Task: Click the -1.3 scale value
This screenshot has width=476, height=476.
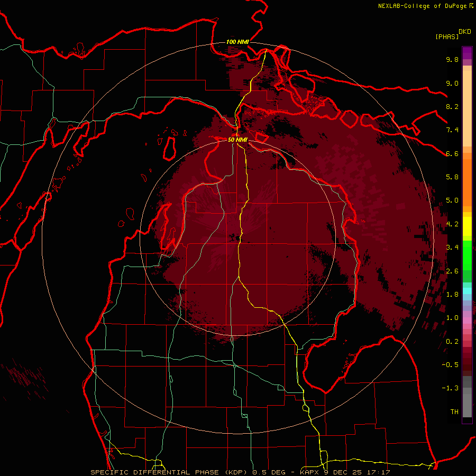Action: point(450,388)
